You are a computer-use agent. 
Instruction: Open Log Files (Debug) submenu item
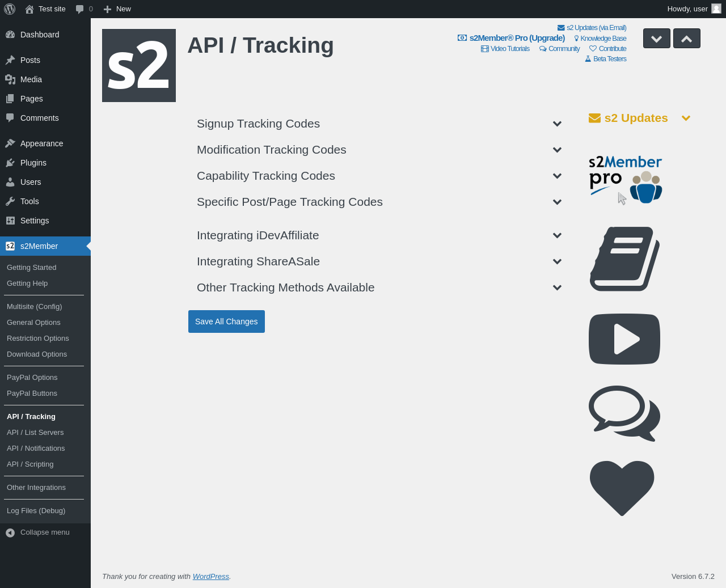45,511
